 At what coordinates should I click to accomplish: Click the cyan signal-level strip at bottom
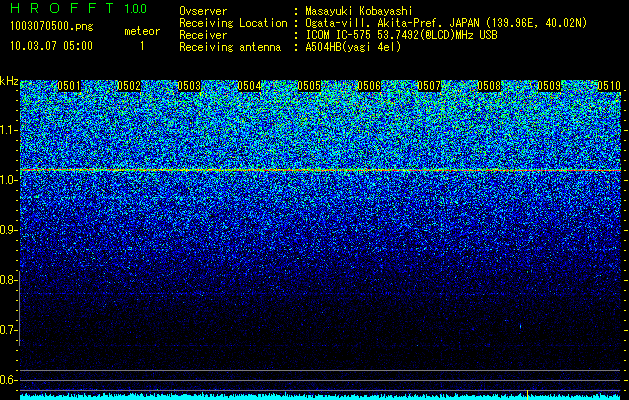click(x=321, y=396)
